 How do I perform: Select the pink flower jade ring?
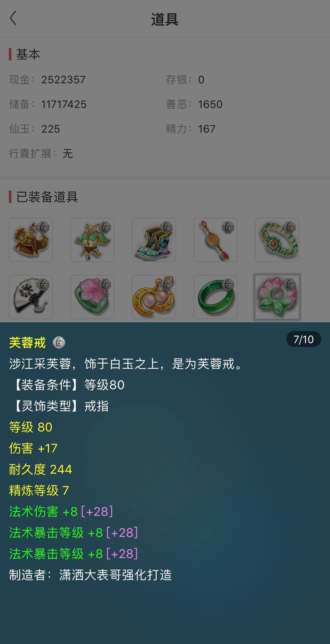(92, 297)
